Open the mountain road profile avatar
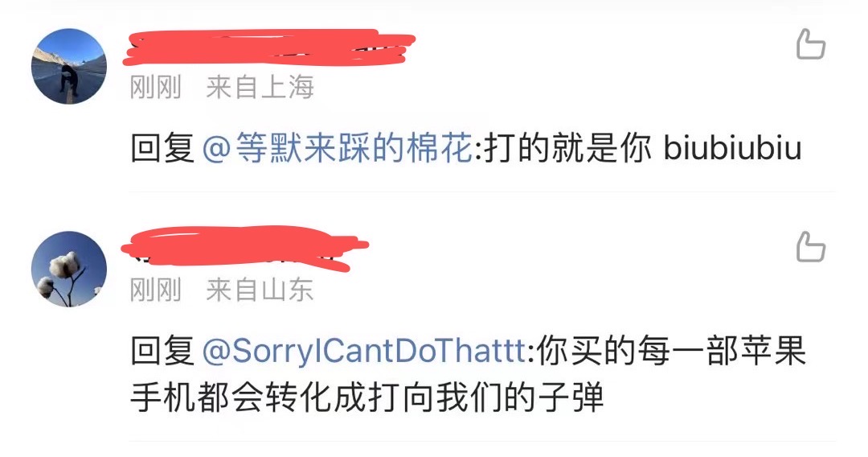Image resolution: width=868 pixels, height=457 pixels. (x=69, y=67)
